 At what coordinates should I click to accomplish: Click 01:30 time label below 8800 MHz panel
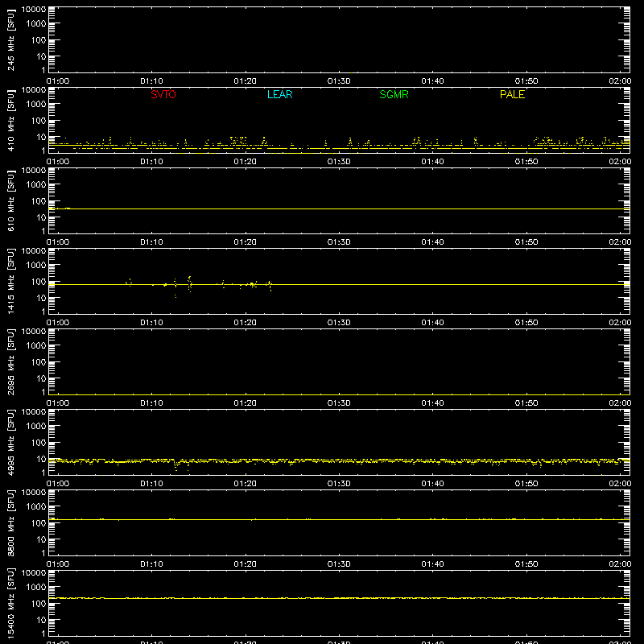[x=339, y=564]
